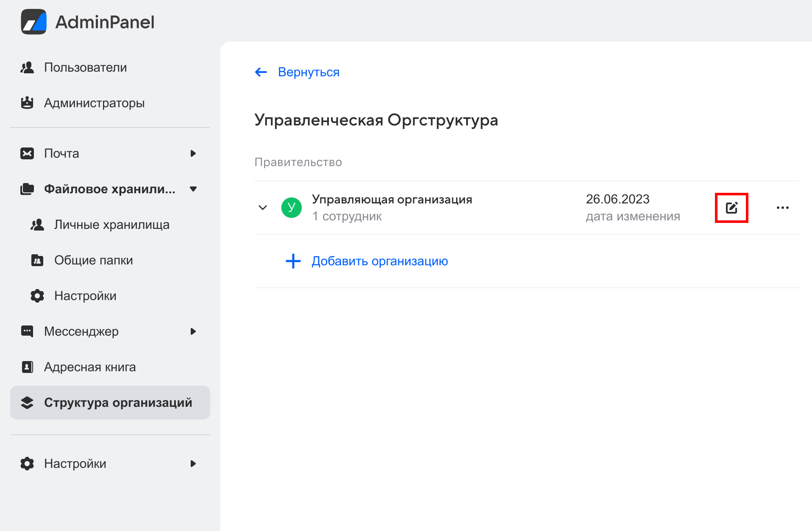Click the AdminPanel logo icon
The image size is (812, 531).
(33, 22)
